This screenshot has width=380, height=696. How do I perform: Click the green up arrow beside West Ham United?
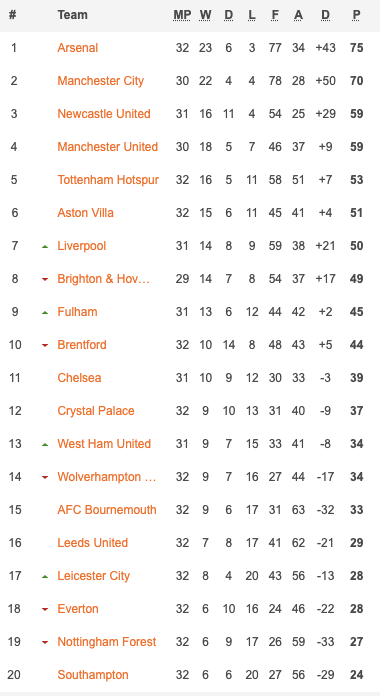45,444
